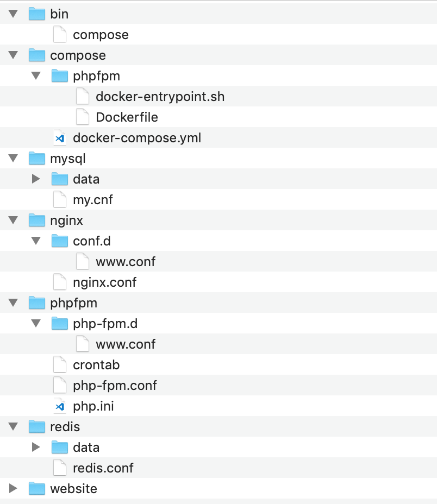Click the redis folder icon
Screen dimensions: 437x504
click(x=36, y=426)
